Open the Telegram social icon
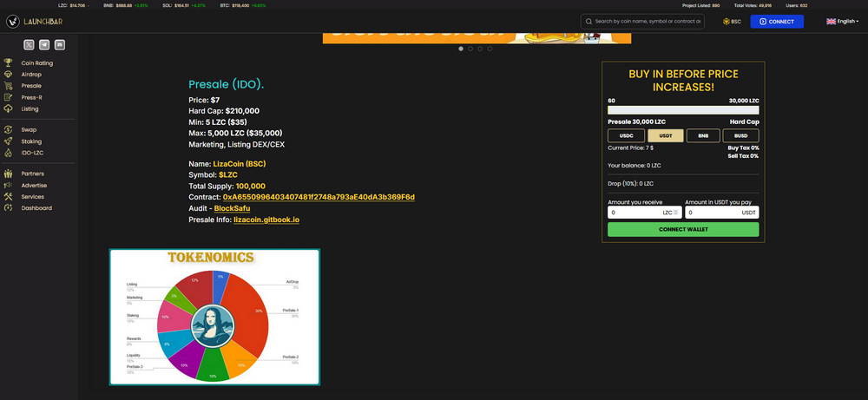Screen dimensions: 868x400 tap(44, 44)
